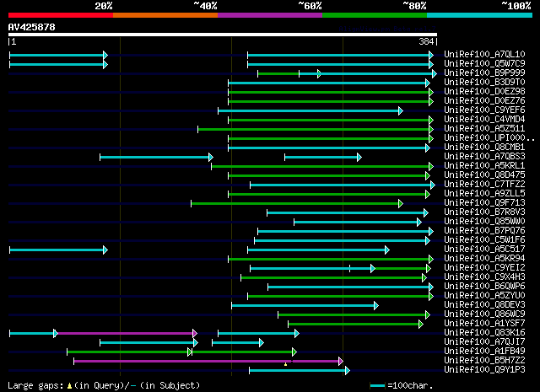Open the UniRef100_Q5W7C9 hit label
Image resolution: width=540 pixels, height=392 pixels.
point(484,63)
